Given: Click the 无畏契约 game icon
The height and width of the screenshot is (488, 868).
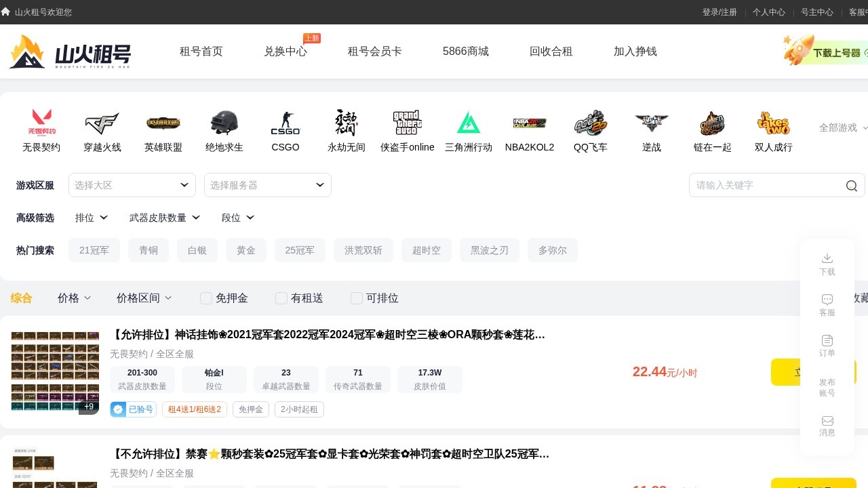Looking at the screenshot, I should coord(41,123).
